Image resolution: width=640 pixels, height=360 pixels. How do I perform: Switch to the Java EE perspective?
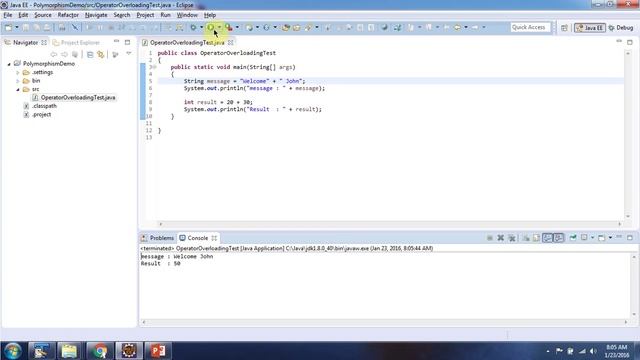pyautogui.click(x=589, y=28)
